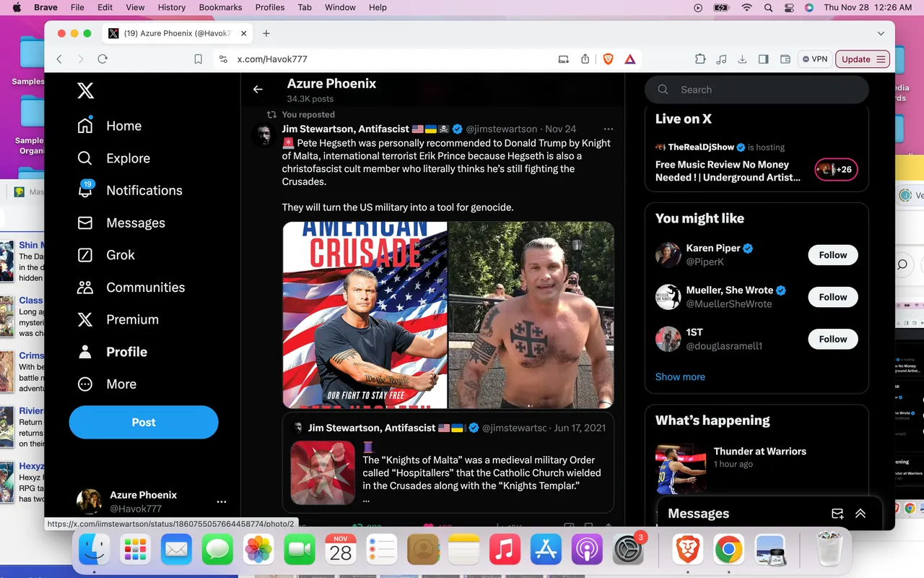Viewport: 924px width, 578px height.
Task: Open Finder from the Dock
Action: click(95, 551)
